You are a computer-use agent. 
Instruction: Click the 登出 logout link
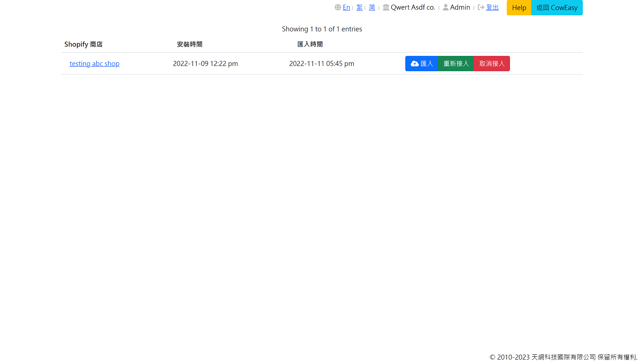(492, 7)
